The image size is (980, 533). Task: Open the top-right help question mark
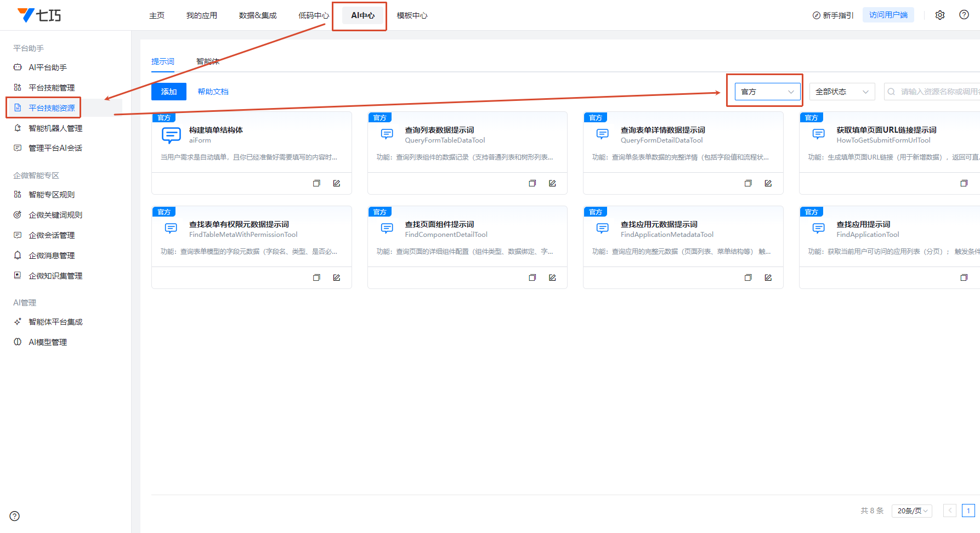coord(964,15)
